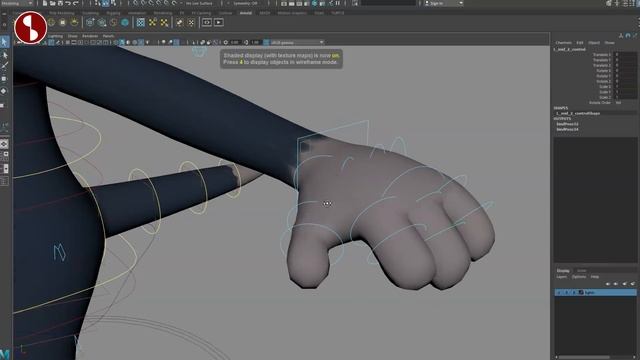
Task: Click the Arnold RenderView shelf icon
Action: pyautogui.click(x=207, y=22)
